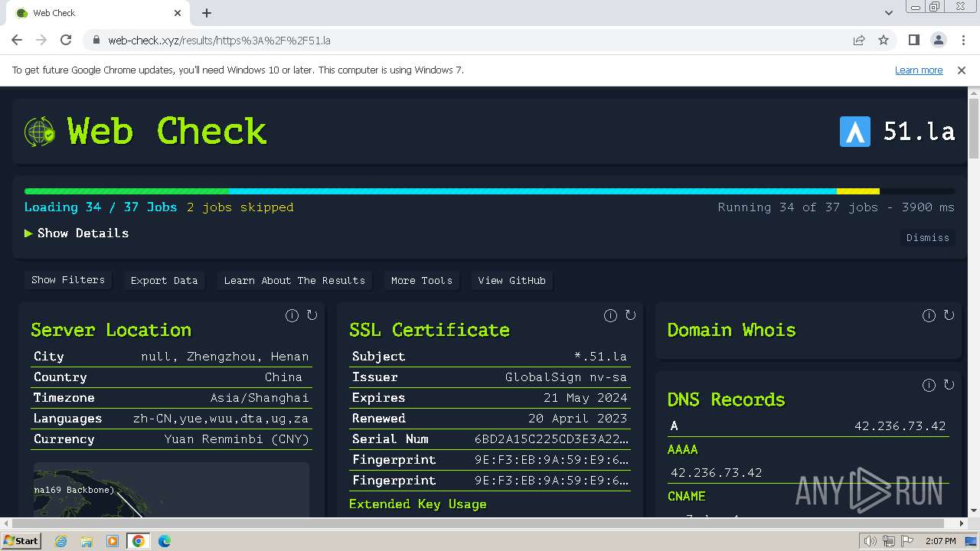980x551 pixels.
Task: Click the renewed date 20 April 2023
Action: pos(578,419)
